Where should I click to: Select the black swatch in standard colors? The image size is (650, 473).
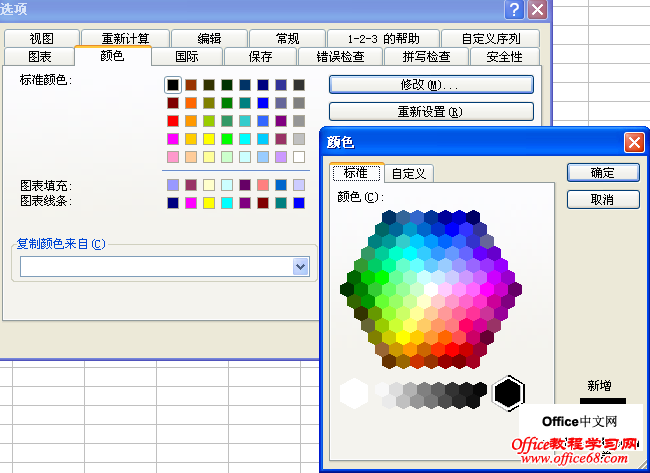173,85
